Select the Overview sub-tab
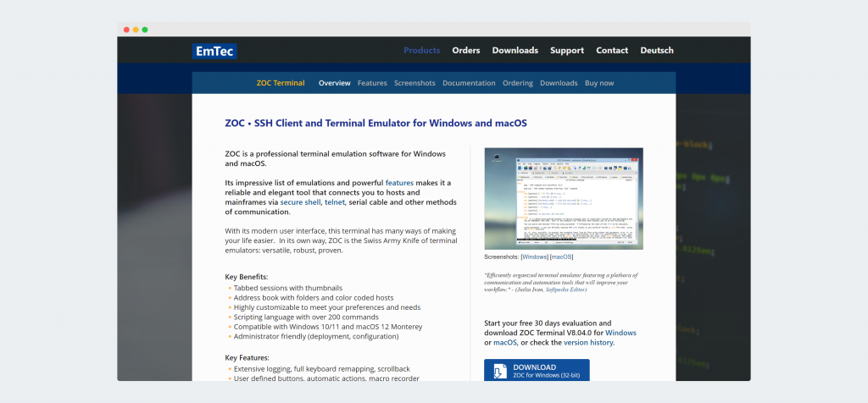This screenshot has height=403, width=868. click(x=334, y=83)
